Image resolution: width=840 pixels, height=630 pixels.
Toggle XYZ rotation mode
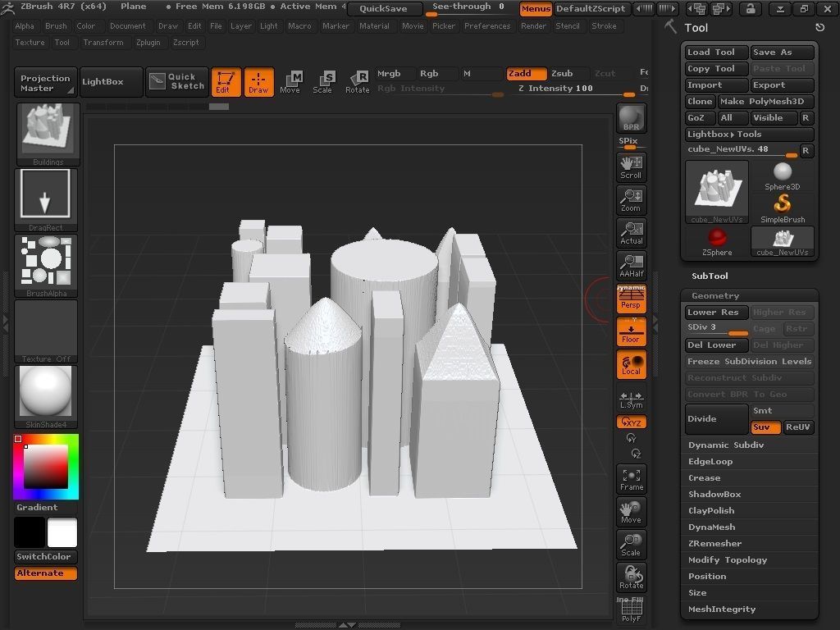(631, 422)
